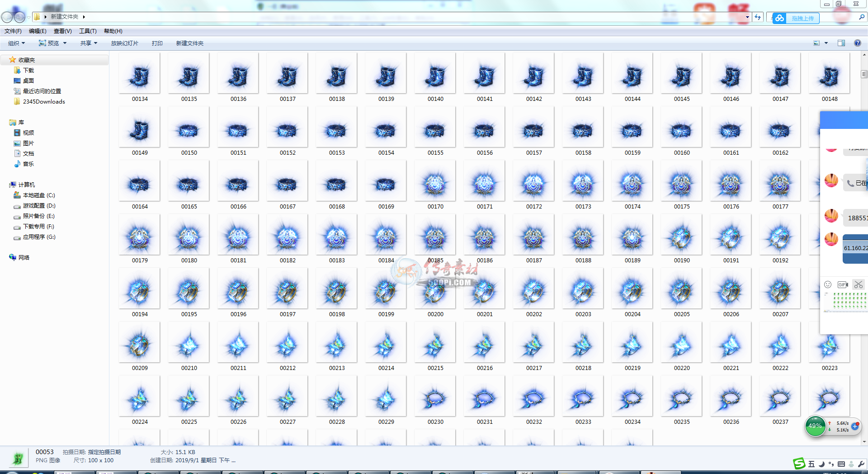
Task: Click 放映幻灯片 slideshow button
Action: point(124,43)
